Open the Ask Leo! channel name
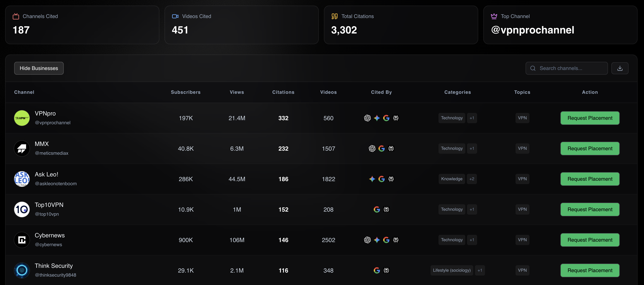 click(47, 174)
